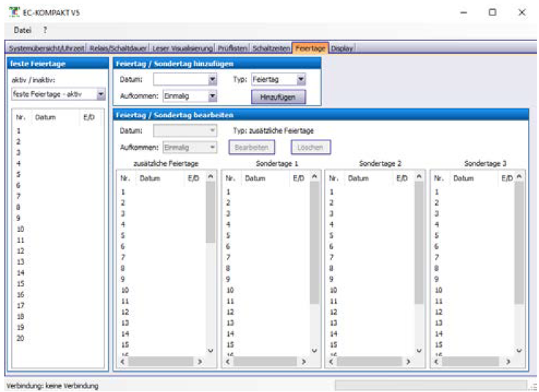Click scroll right arrow in zusätzliche Feiertage list
Viewport: 539px width, 392px height.
(200, 361)
